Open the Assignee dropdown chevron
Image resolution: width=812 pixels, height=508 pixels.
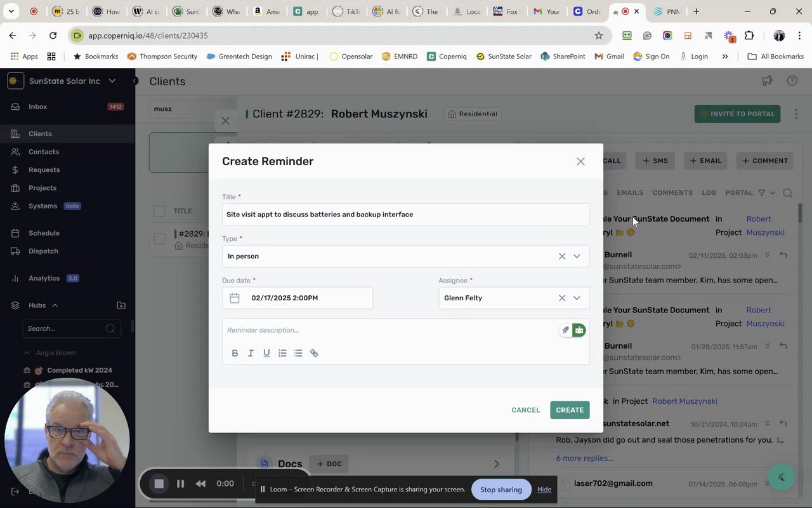[x=577, y=298]
